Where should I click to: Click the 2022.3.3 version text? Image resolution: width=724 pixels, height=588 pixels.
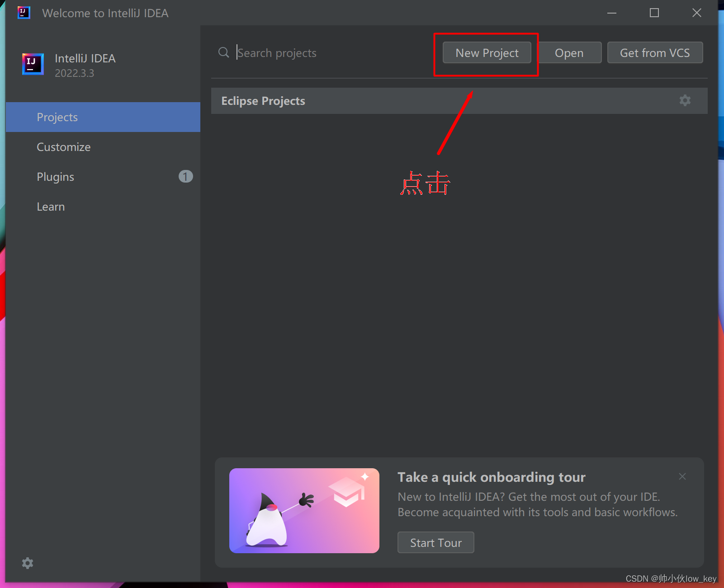[74, 73]
